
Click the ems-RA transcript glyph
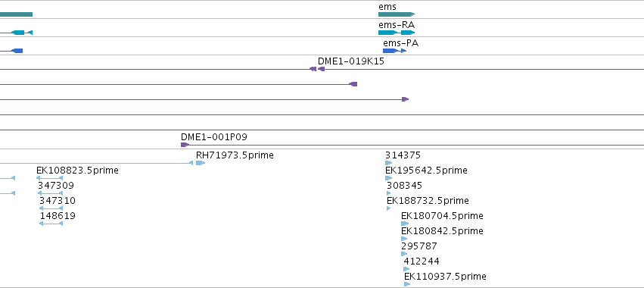pos(397,33)
